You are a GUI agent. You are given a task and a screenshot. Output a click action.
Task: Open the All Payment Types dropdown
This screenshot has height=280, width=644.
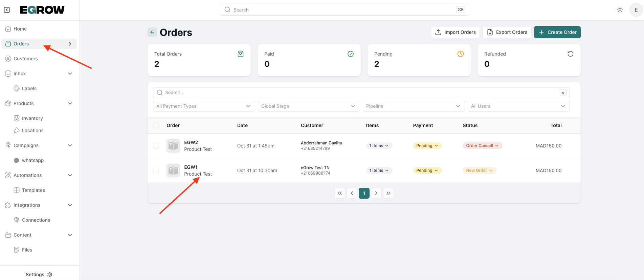click(x=204, y=106)
